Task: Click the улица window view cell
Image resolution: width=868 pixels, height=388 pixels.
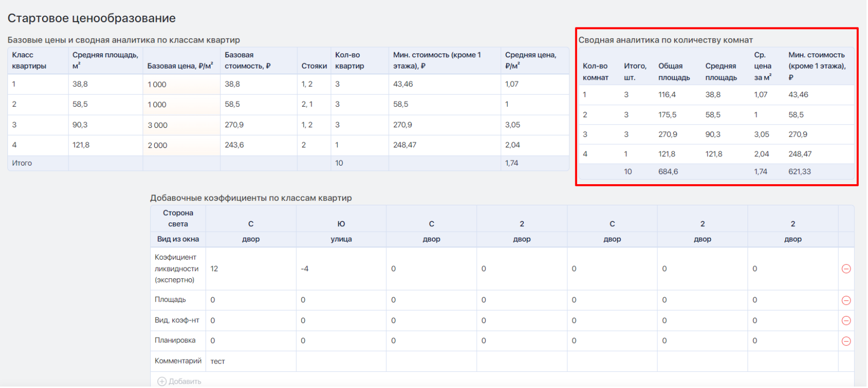Action: pyautogui.click(x=341, y=240)
